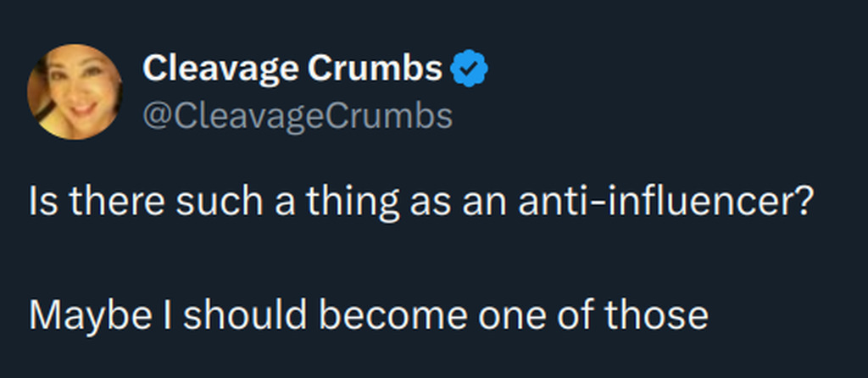Click the "Cleavage Crumbs" display name
This screenshot has height=378, width=868.
point(292,69)
